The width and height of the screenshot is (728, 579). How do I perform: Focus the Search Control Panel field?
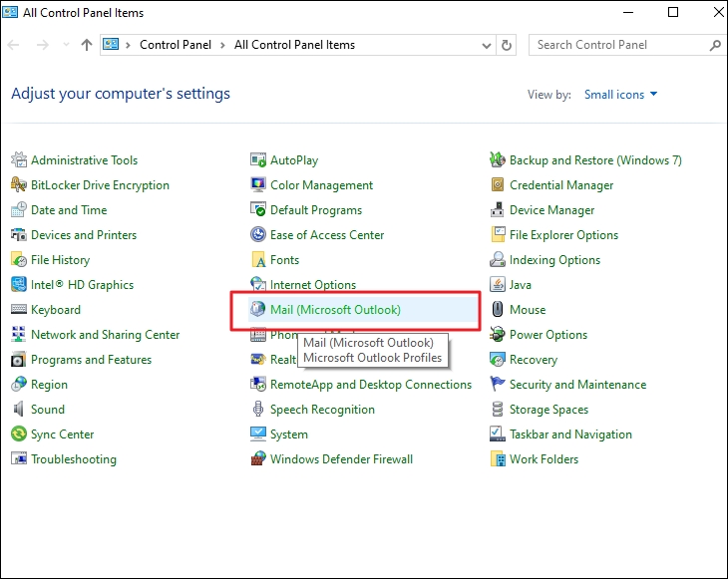pos(627,45)
